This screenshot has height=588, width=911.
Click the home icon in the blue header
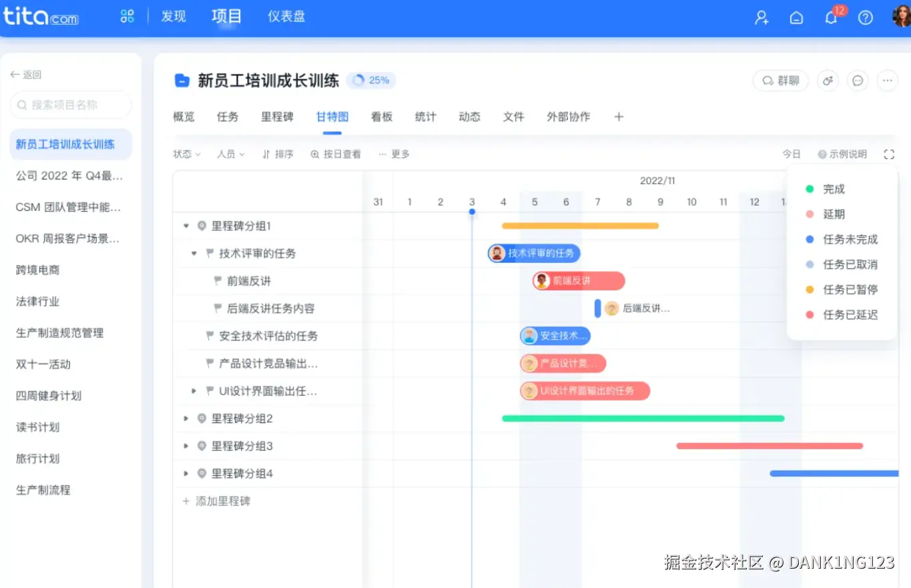796,18
